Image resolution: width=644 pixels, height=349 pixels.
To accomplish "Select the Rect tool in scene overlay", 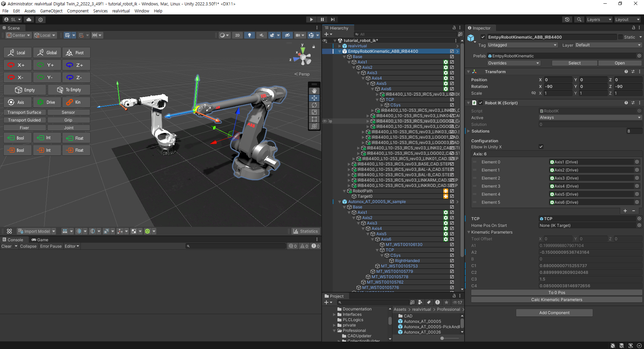I will [314, 119].
